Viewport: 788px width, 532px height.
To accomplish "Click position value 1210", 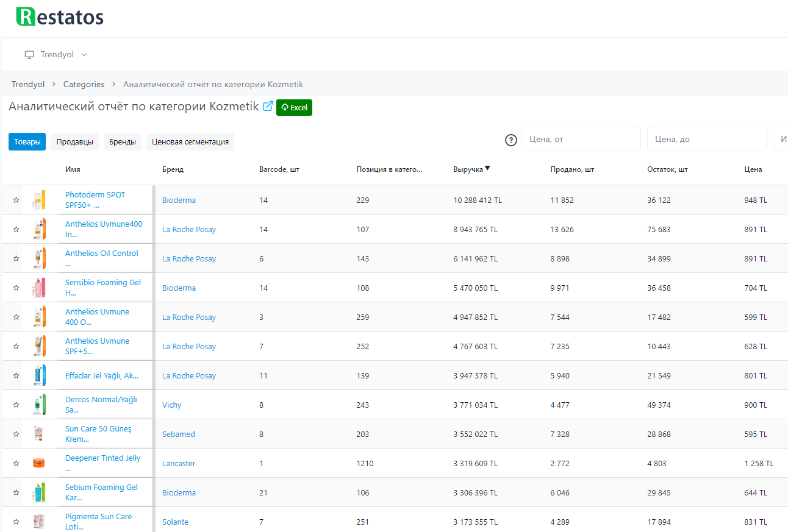I will coord(365,463).
